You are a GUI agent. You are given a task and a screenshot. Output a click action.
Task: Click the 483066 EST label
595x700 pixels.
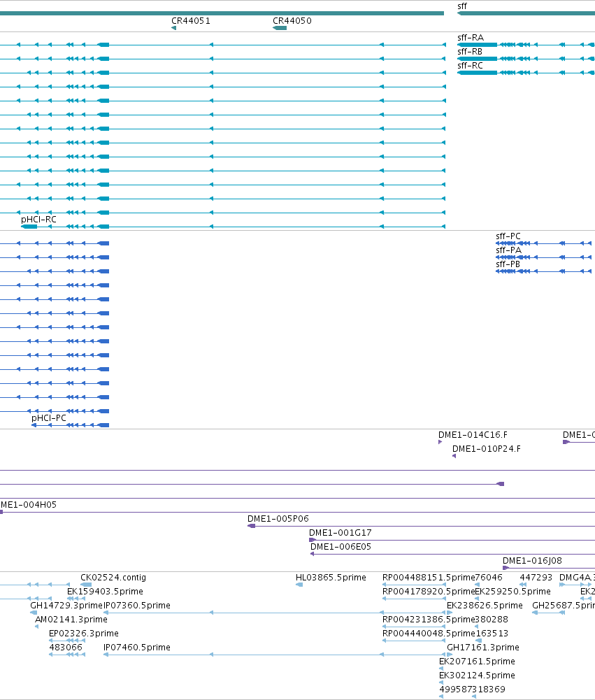[x=66, y=648]
